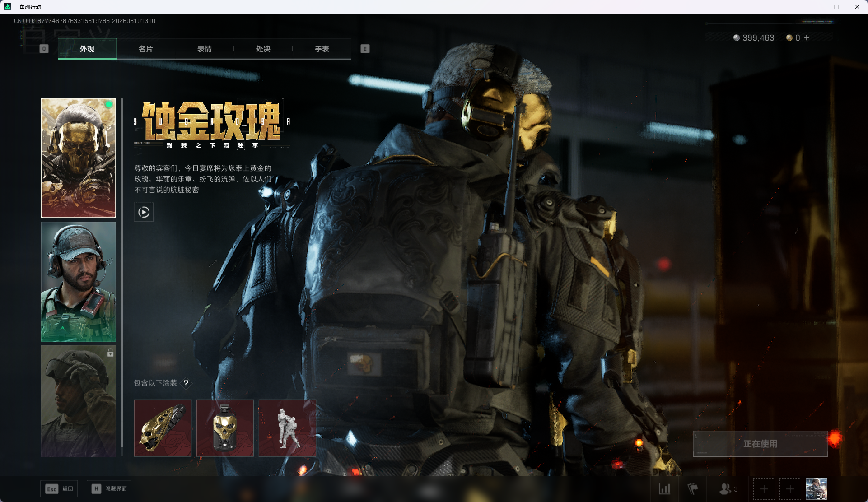Image resolution: width=868 pixels, height=502 pixels.
Task: Close the 三角洲行动 window
Action: pyautogui.click(x=857, y=7)
